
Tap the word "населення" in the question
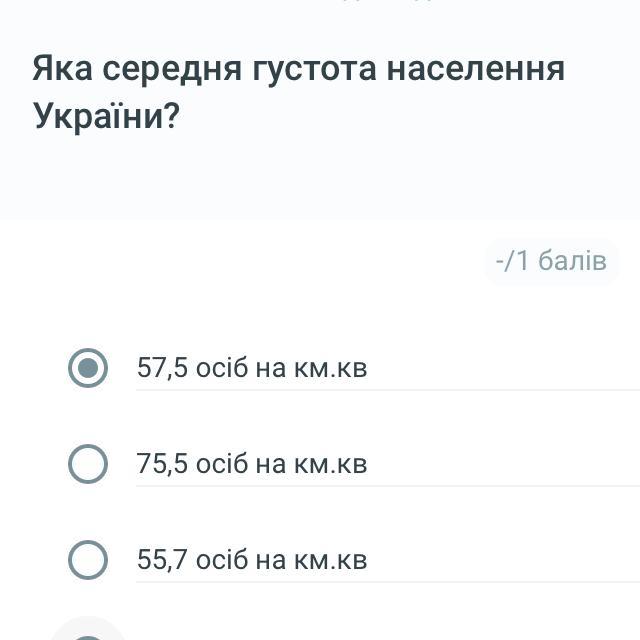476,69
